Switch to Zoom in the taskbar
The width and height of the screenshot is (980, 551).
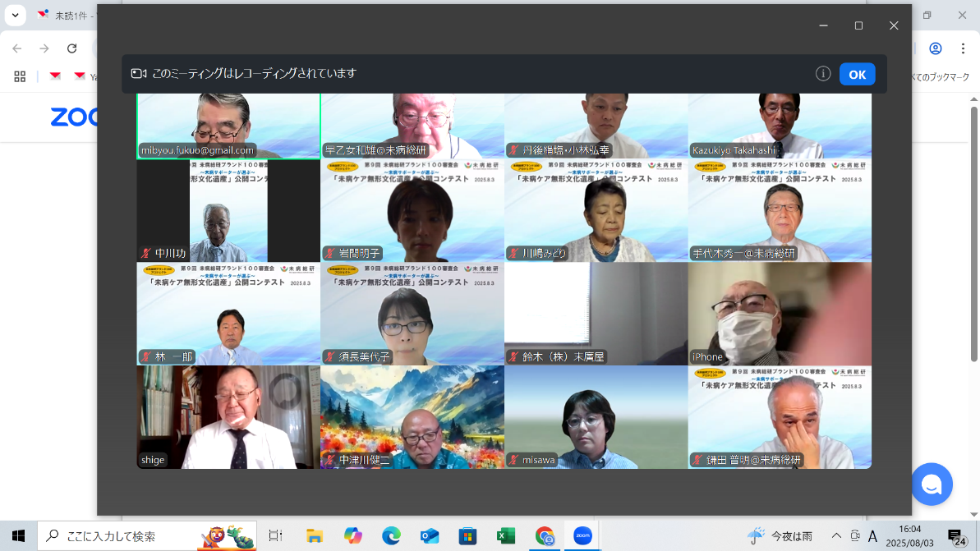pos(582,536)
